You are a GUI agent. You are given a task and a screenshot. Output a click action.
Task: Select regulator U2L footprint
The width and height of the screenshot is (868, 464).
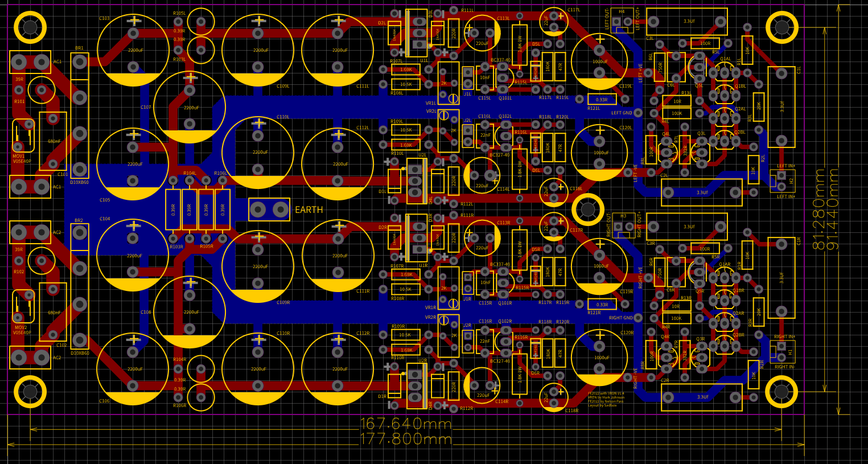point(416,181)
